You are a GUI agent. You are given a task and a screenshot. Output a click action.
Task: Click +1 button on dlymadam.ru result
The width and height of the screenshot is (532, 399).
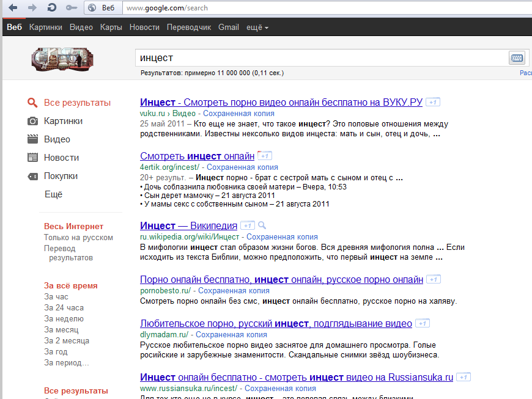click(423, 323)
